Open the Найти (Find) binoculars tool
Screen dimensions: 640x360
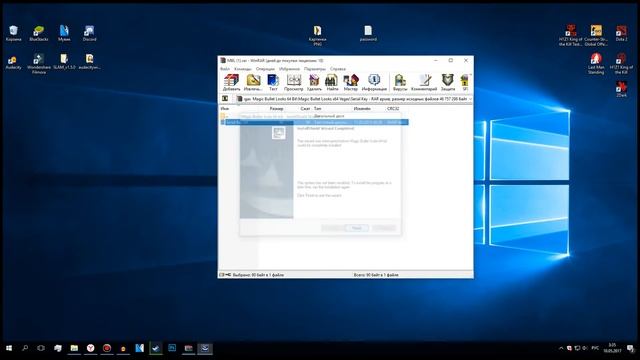332,82
